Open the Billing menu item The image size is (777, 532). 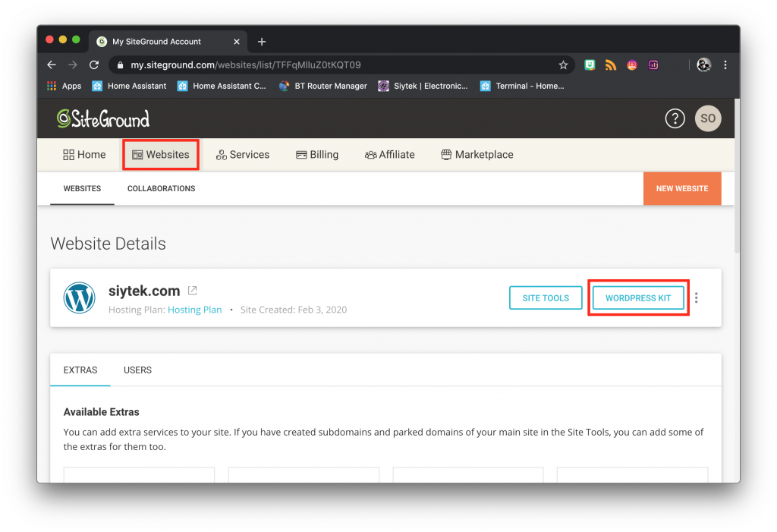(x=317, y=155)
